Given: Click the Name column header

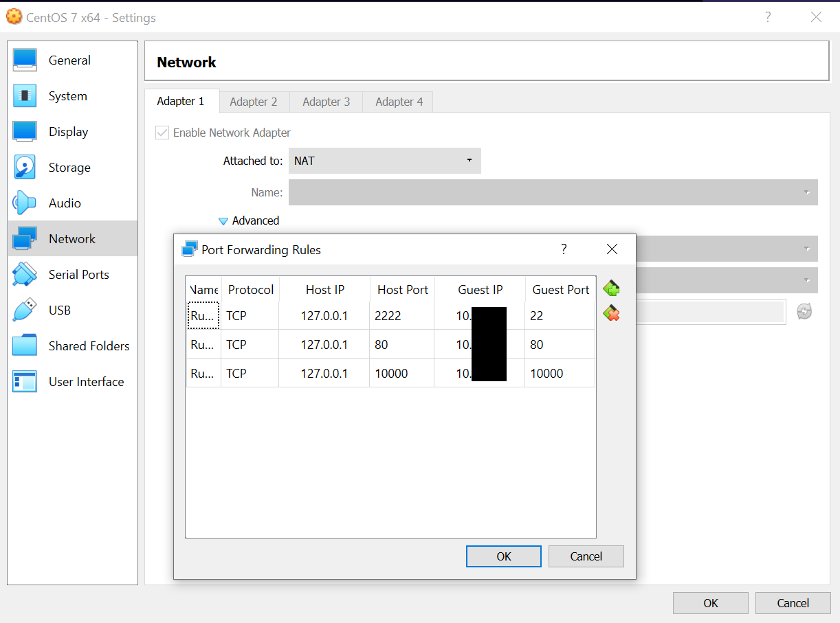Looking at the screenshot, I should (x=203, y=290).
